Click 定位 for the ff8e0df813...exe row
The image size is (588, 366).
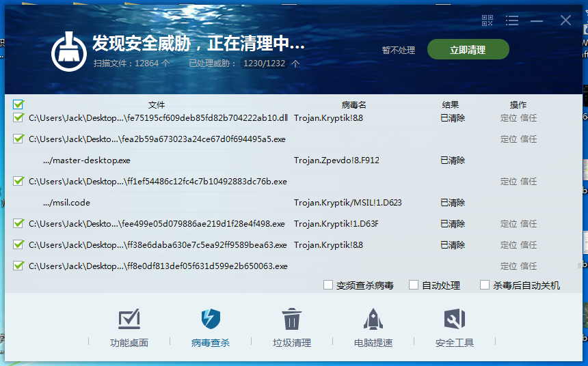pyautogui.click(x=509, y=266)
